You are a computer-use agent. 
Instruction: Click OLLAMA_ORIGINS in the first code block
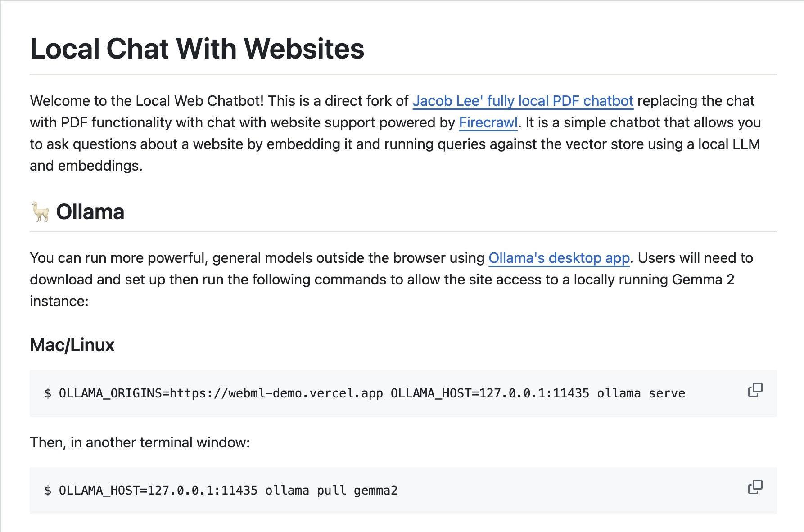(111, 393)
